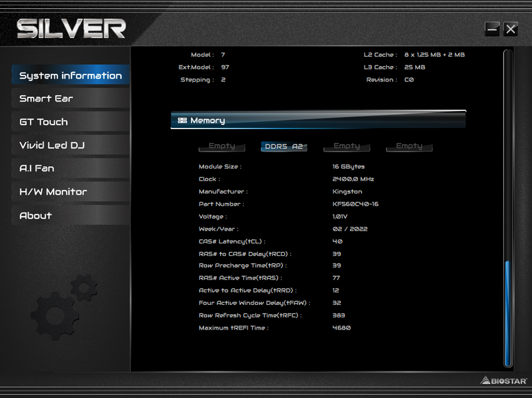
Task: Open the H/W Monitor page
Action: click(71, 192)
